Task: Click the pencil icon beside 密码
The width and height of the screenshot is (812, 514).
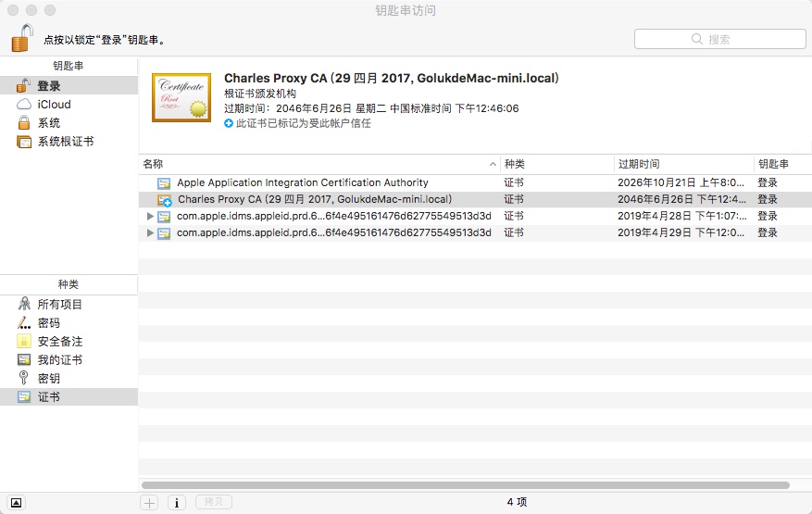Action: [x=24, y=323]
